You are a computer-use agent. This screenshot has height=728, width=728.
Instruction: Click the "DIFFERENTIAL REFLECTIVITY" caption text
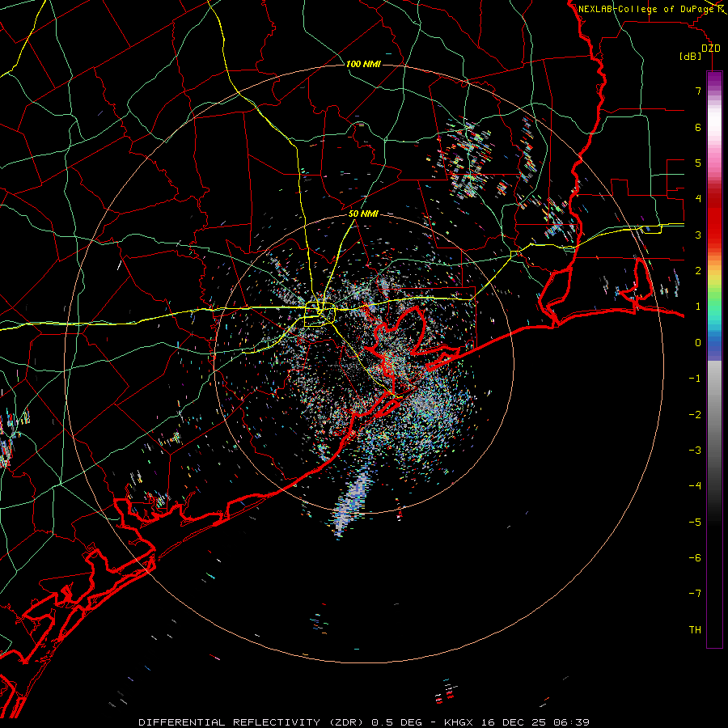[x=230, y=722]
